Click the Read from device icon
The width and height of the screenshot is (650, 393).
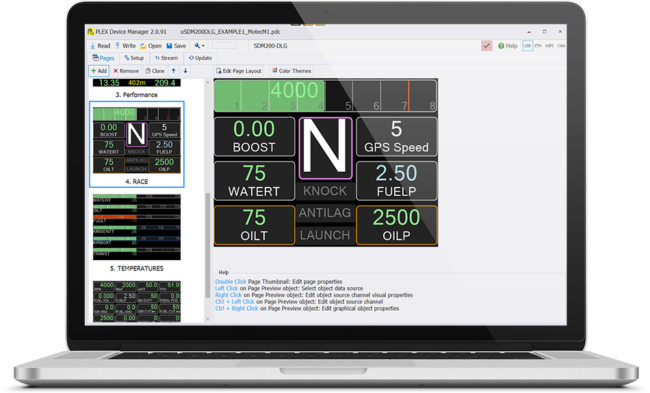click(x=93, y=46)
